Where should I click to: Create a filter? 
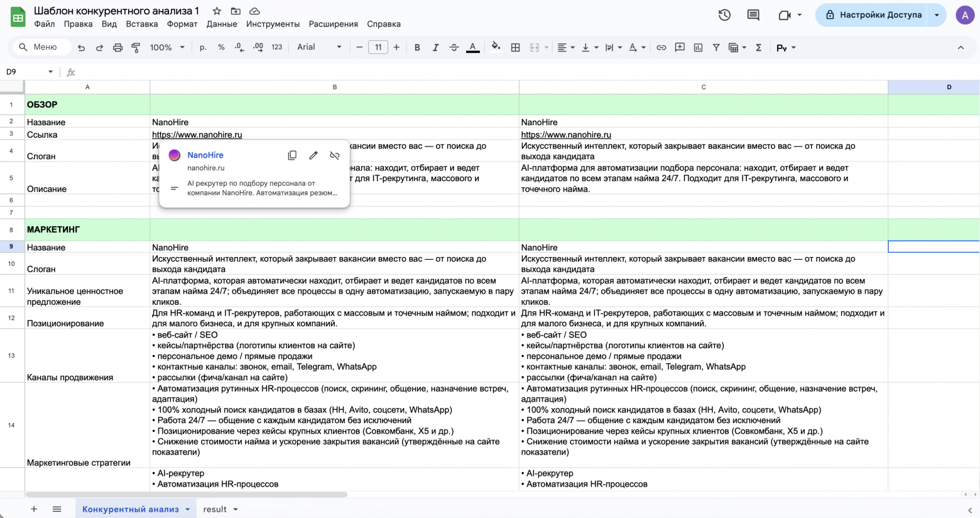coord(716,47)
